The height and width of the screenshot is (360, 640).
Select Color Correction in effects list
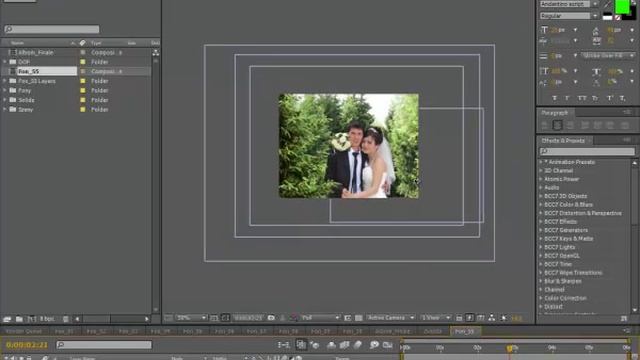(565, 298)
